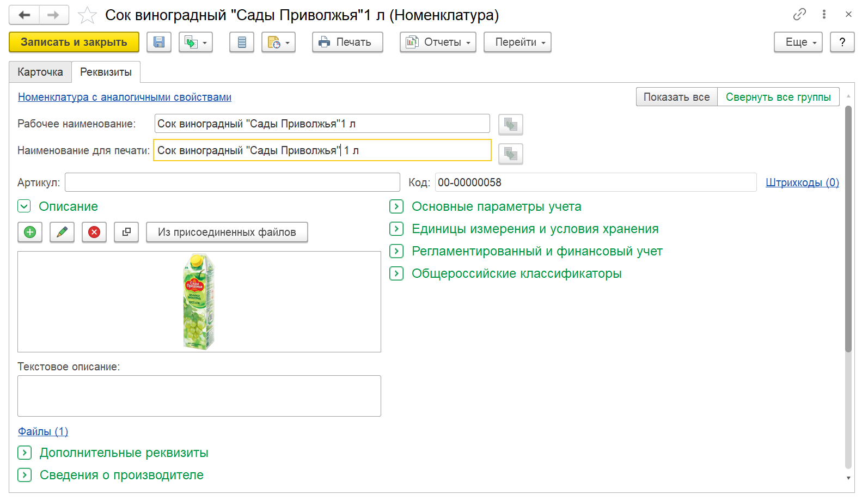The image size is (868, 500).
Task: Open help with the question mark button
Action: 842,42
